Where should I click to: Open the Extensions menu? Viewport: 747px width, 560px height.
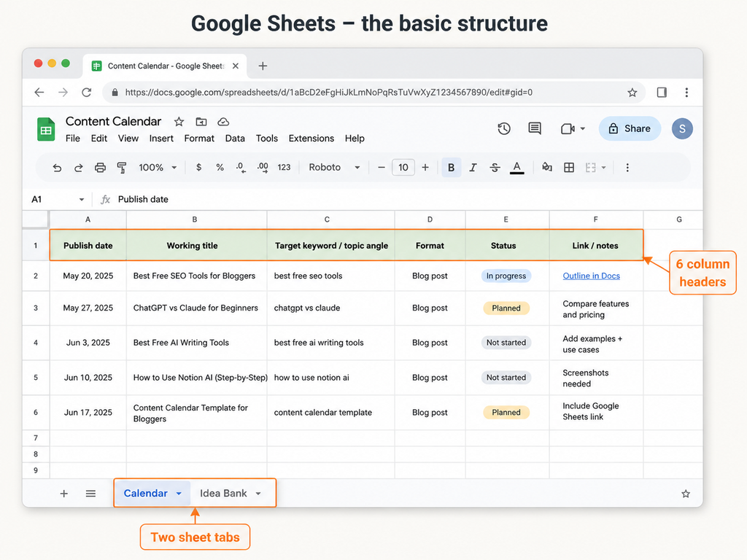pyautogui.click(x=311, y=139)
